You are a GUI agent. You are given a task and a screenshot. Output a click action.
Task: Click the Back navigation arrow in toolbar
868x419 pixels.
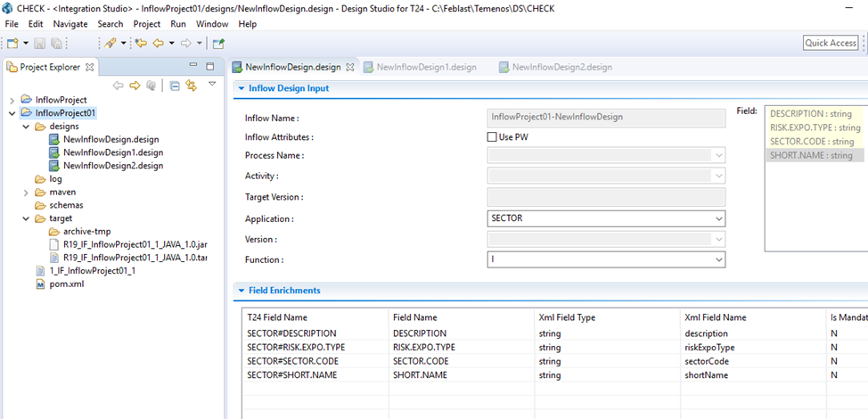tap(158, 43)
